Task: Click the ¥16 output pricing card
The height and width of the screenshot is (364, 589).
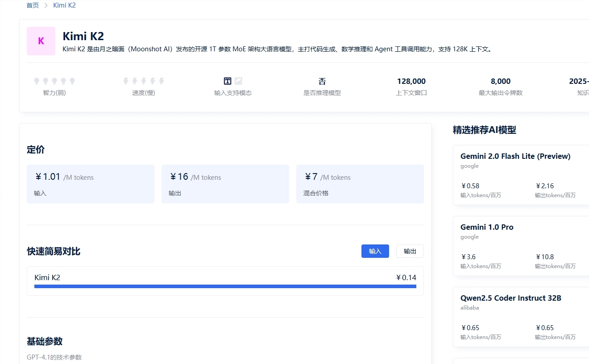Action: [225, 184]
